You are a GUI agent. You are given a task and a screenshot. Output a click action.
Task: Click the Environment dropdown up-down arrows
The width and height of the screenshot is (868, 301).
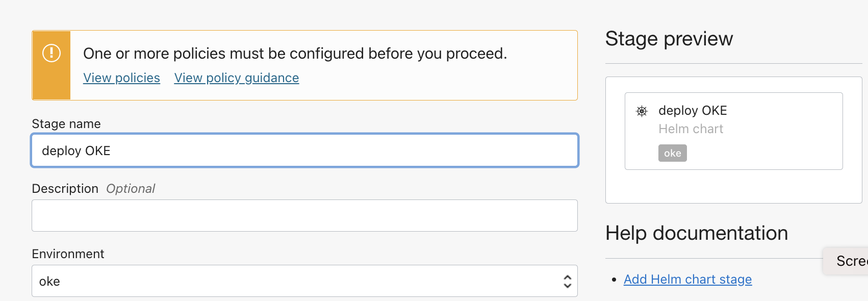coord(567,281)
